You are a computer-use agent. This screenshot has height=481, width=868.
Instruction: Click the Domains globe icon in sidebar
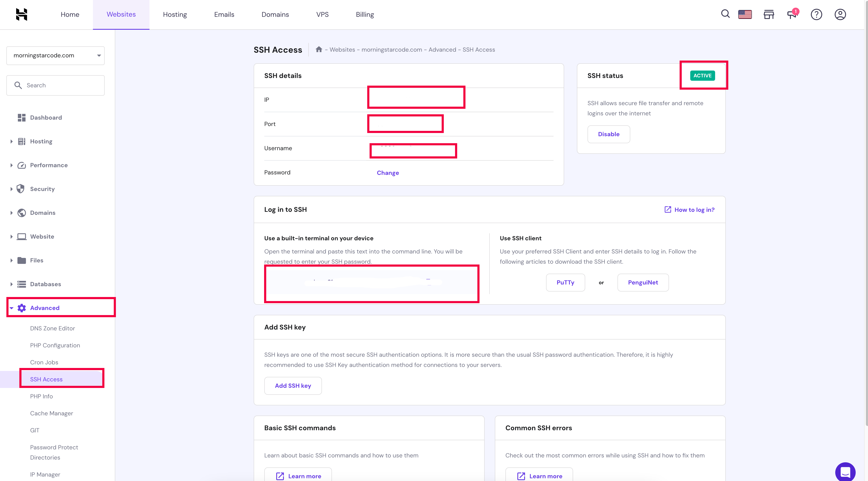[21, 213]
